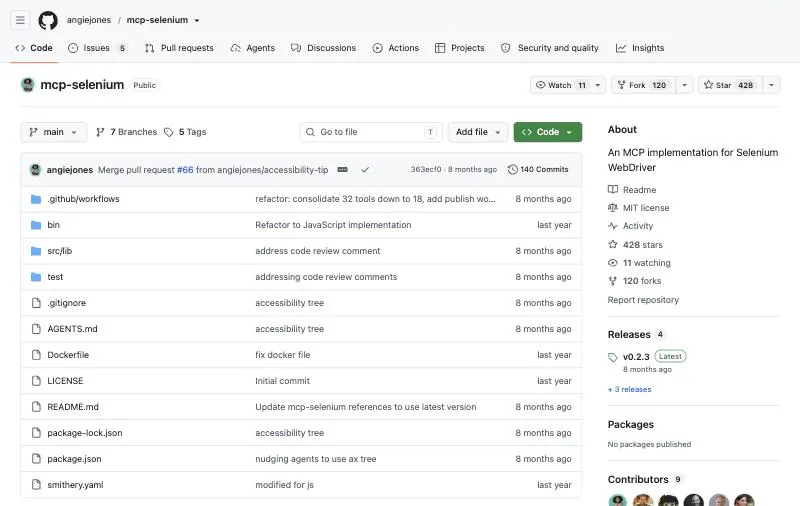Open the hamburger navigation menu
Image resolution: width=800 pixels, height=506 pixels.
tap(20, 20)
